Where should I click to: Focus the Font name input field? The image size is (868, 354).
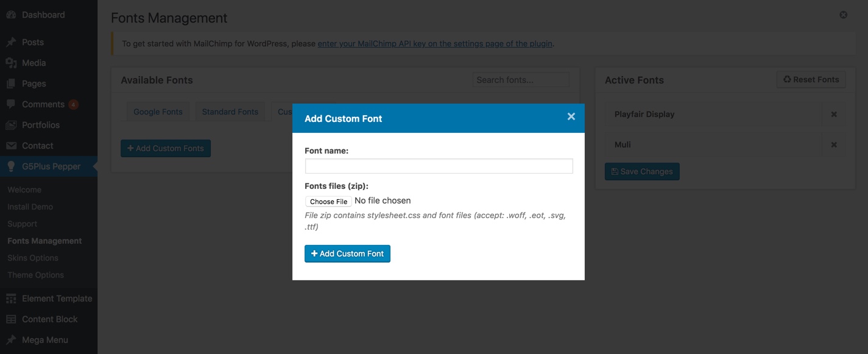(439, 166)
